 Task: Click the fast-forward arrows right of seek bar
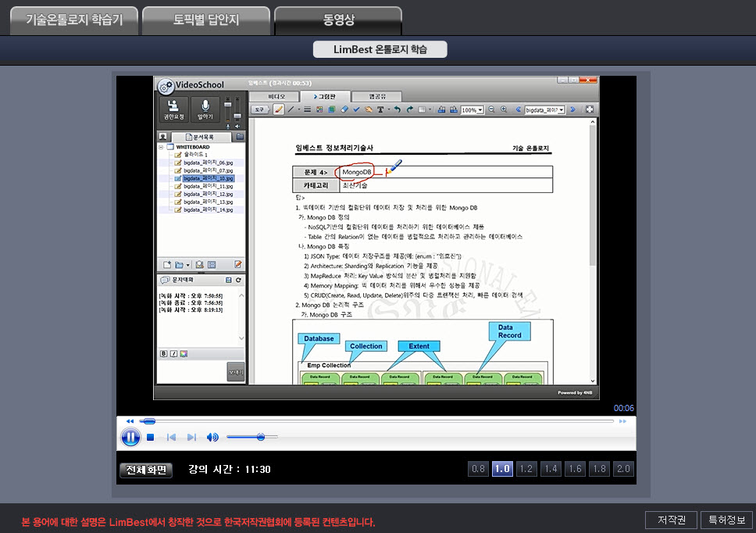[622, 421]
